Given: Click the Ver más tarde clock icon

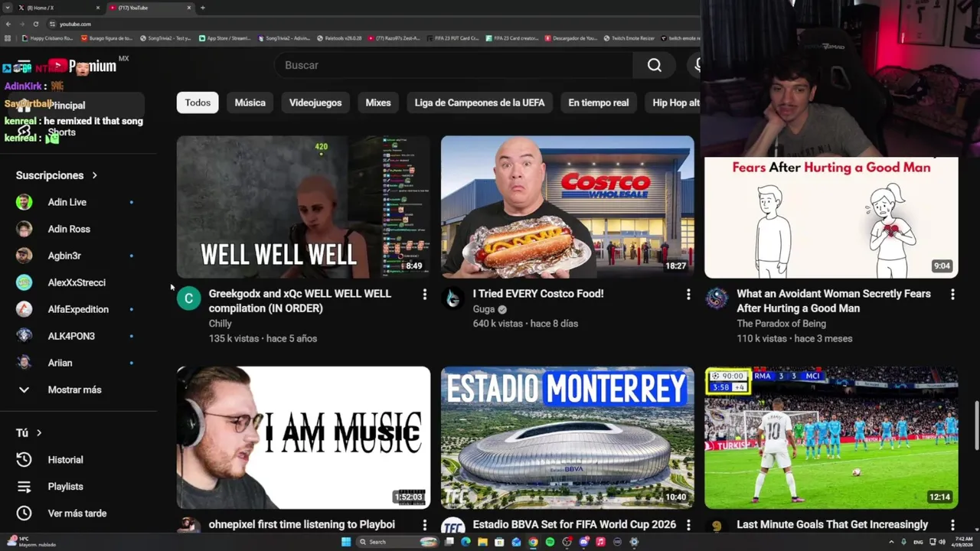Looking at the screenshot, I should coord(24,514).
